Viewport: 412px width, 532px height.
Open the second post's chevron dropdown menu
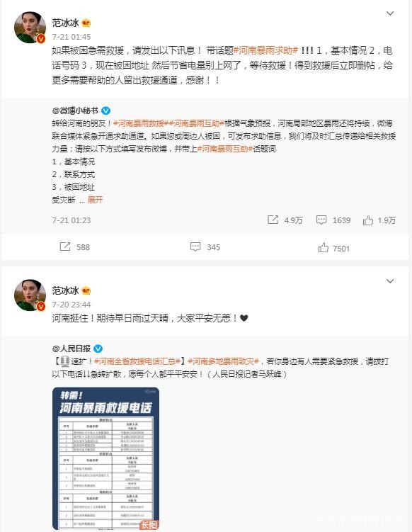(390, 281)
